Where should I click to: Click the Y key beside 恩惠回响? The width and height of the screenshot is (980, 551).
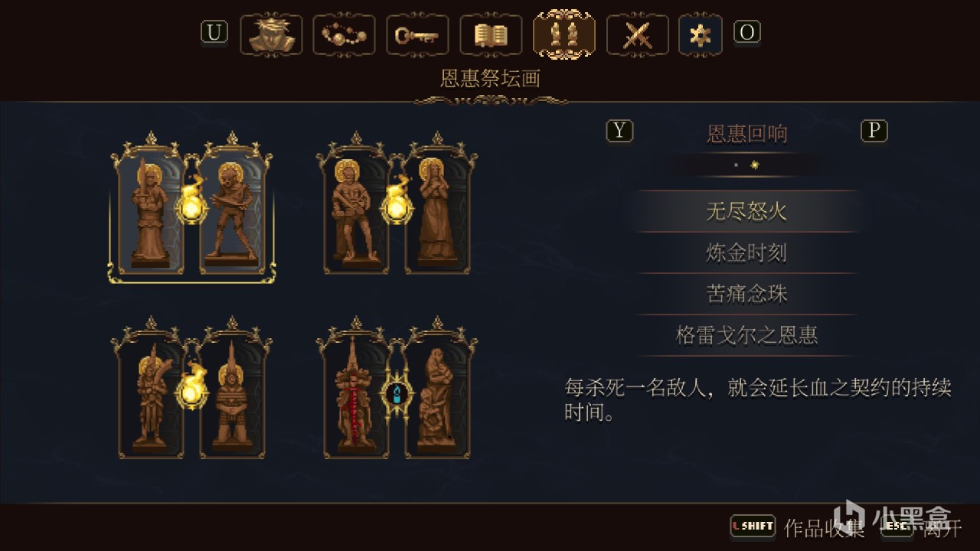[x=620, y=132]
